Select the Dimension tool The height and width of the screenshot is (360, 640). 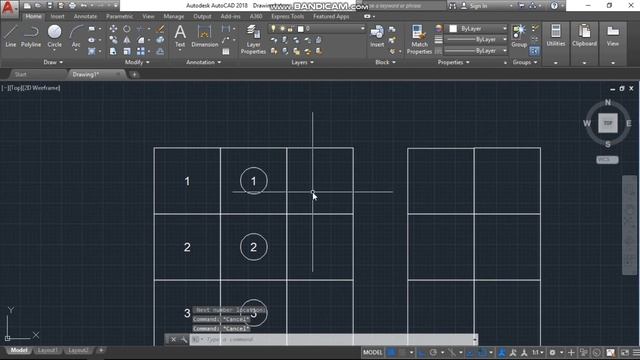point(204,36)
